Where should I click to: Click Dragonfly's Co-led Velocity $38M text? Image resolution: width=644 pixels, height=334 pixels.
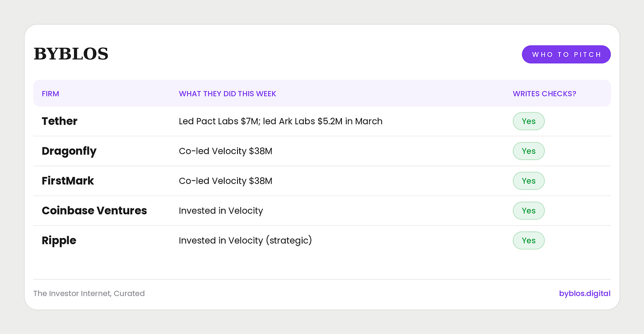click(226, 151)
